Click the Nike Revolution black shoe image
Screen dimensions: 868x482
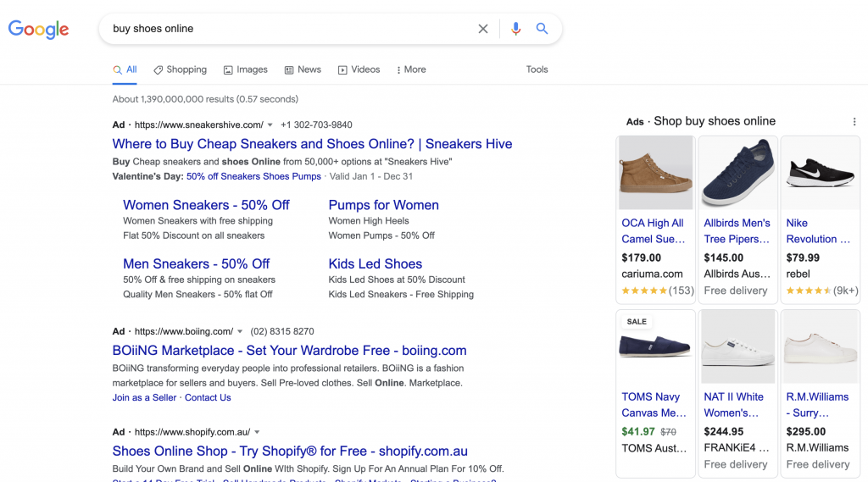(x=821, y=173)
